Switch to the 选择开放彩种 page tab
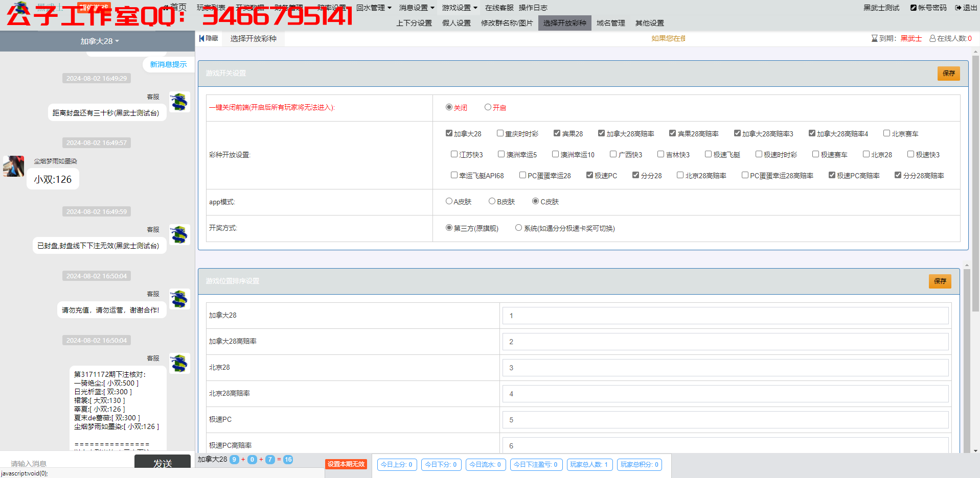 click(253, 39)
